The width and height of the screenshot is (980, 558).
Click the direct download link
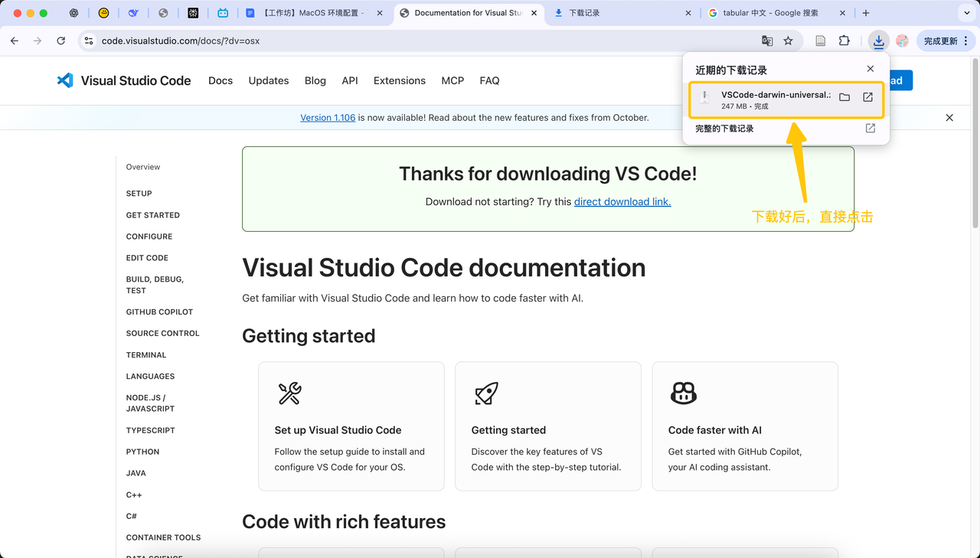point(622,201)
